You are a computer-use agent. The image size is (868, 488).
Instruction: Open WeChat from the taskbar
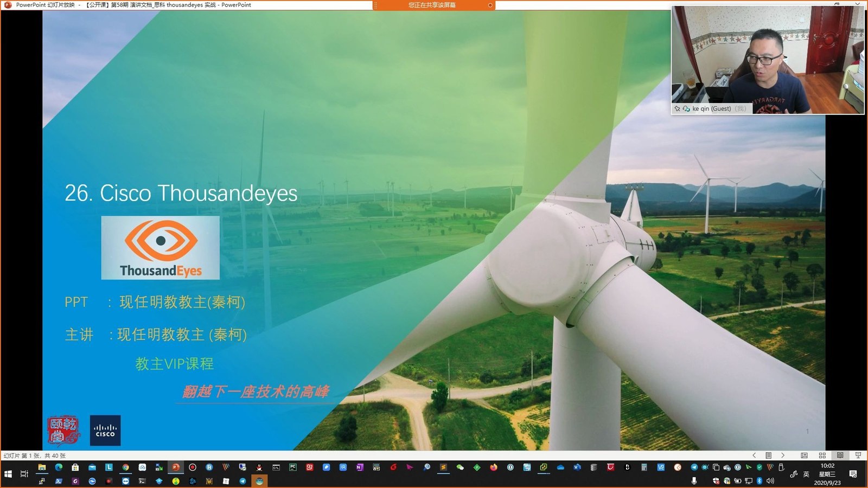pyautogui.click(x=460, y=467)
